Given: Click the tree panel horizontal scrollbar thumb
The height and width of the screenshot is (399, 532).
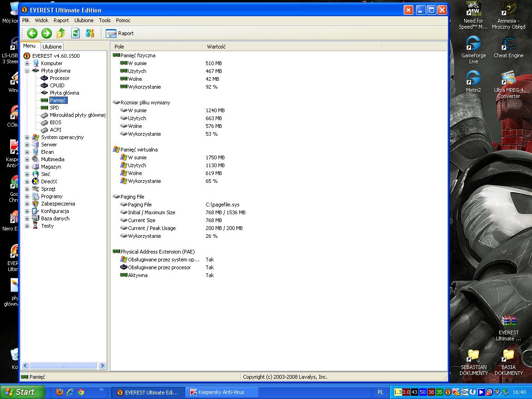Looking at the screenshot, I should [63, 365].
